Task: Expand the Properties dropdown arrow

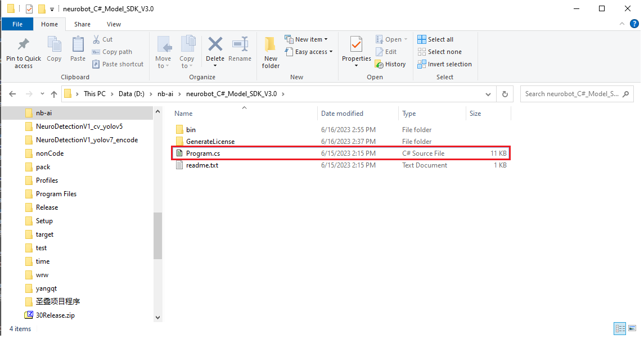Action: click(356, 66)
